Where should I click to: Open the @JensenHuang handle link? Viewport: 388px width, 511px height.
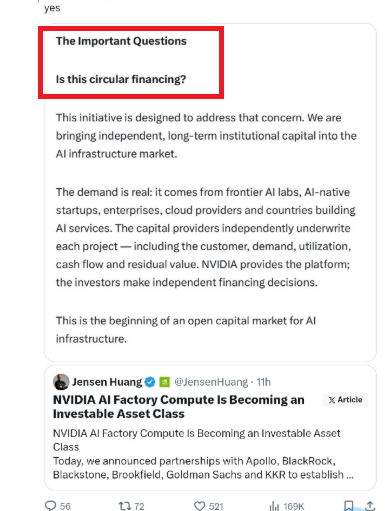click(211, 382)
